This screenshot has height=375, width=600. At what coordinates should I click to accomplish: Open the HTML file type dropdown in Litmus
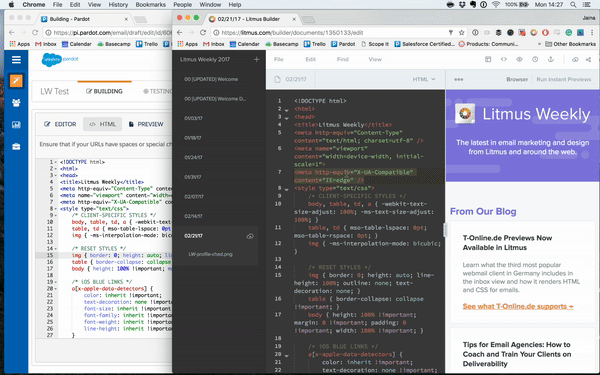pos(424,79)
